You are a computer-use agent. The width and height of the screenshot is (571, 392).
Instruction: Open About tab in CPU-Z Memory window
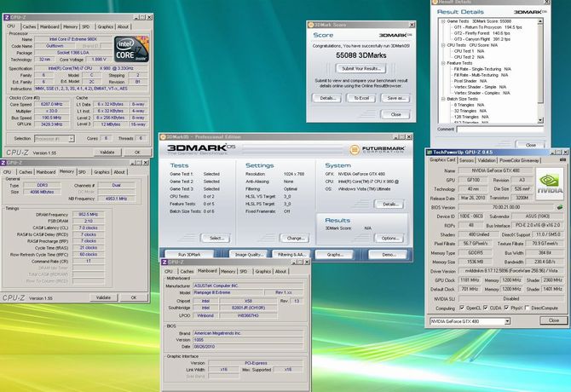click(119, 172)
